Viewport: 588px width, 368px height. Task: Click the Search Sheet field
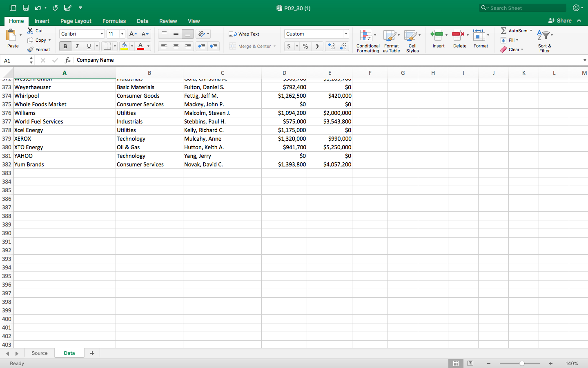pyautogui.click(x=523, y=8)
